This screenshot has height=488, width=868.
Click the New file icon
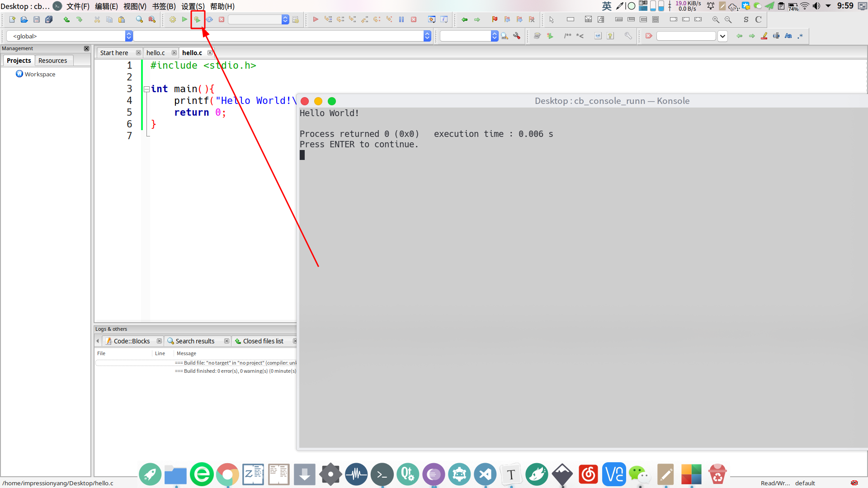point(11,20)
